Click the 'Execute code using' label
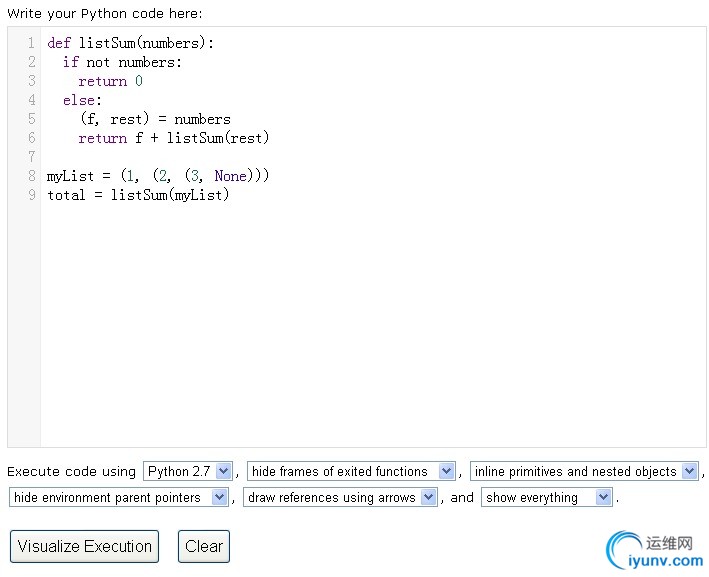This screenshot has width=709, height=577. tap(71, 472)
